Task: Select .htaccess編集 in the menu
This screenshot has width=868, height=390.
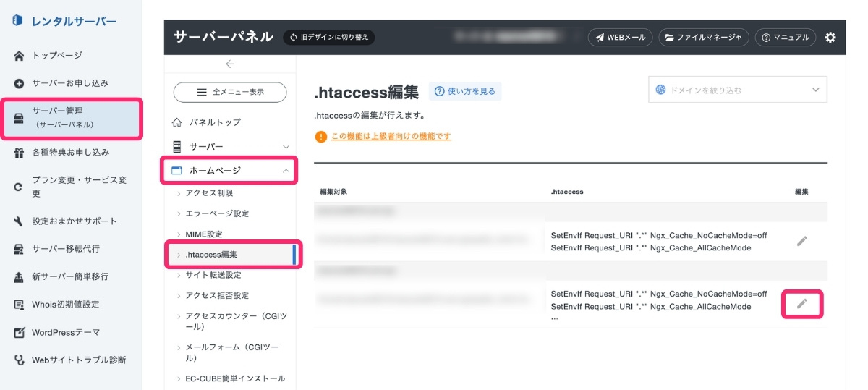Action: click(x=210, y=255)
